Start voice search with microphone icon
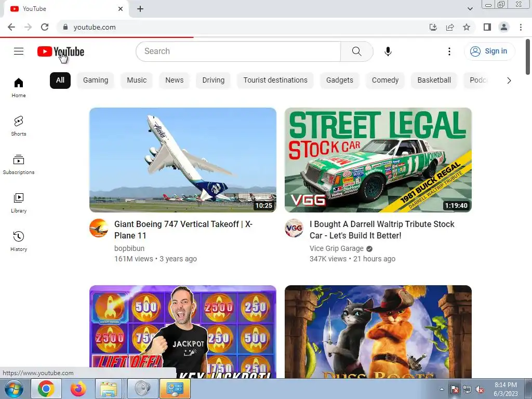Image resolution: width=532 pixels, height=399 pixels. (x=388, y=51)
